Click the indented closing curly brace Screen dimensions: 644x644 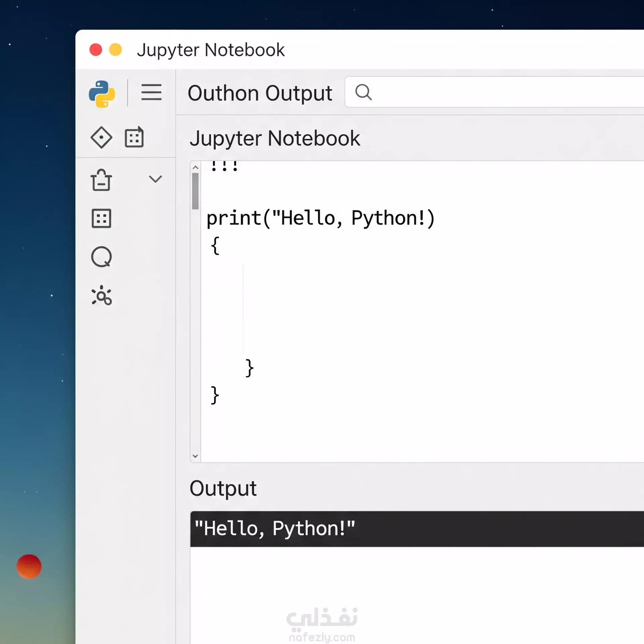[x=250, y=368]
